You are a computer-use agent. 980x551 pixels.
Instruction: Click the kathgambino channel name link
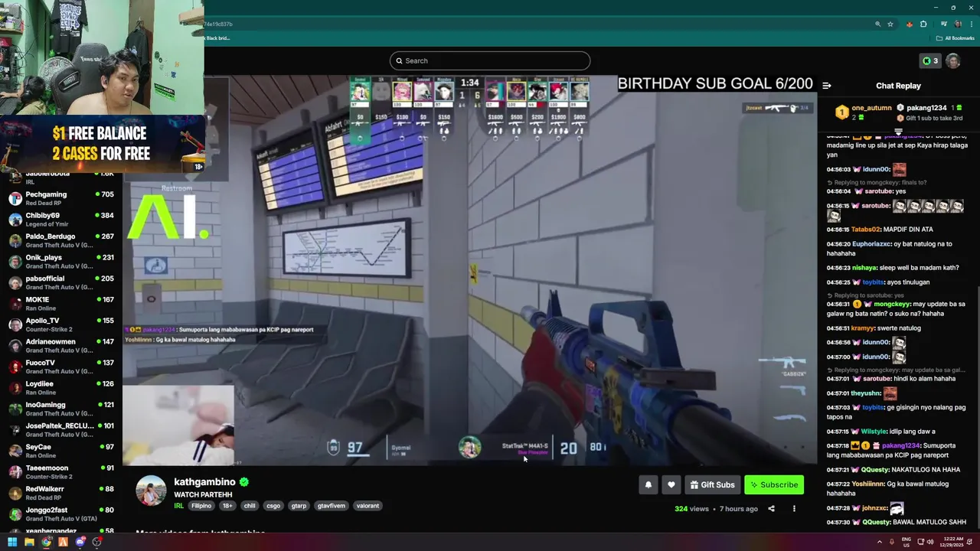204,482
